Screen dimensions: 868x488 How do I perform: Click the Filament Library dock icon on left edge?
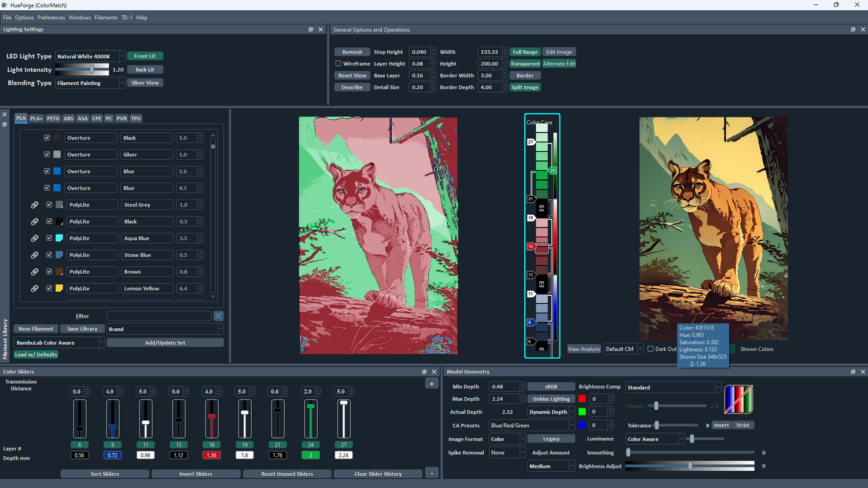pyautogui.click(x=5, y=124)
